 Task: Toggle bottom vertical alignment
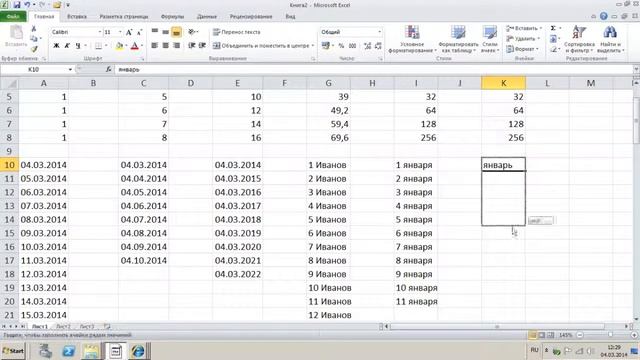(176, 32)
